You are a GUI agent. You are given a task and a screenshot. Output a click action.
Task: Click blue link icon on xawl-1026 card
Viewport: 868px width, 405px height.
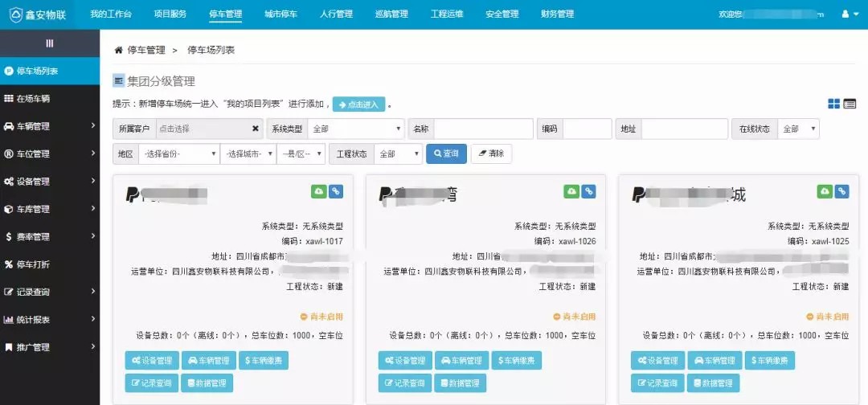click(x=589, y=191)
